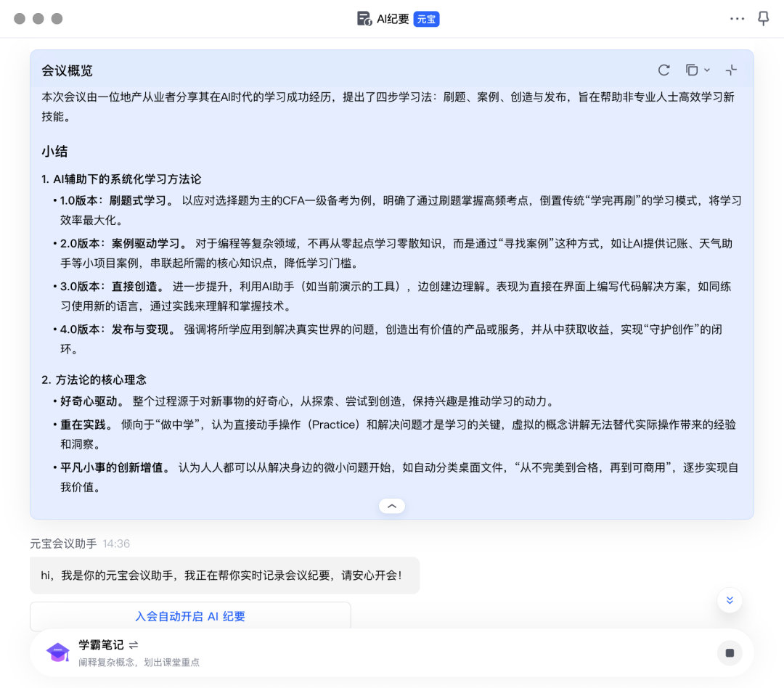Click the 小结 section heading
The width and height of the screenshot is (784, 688).
[x=54, y=152]
